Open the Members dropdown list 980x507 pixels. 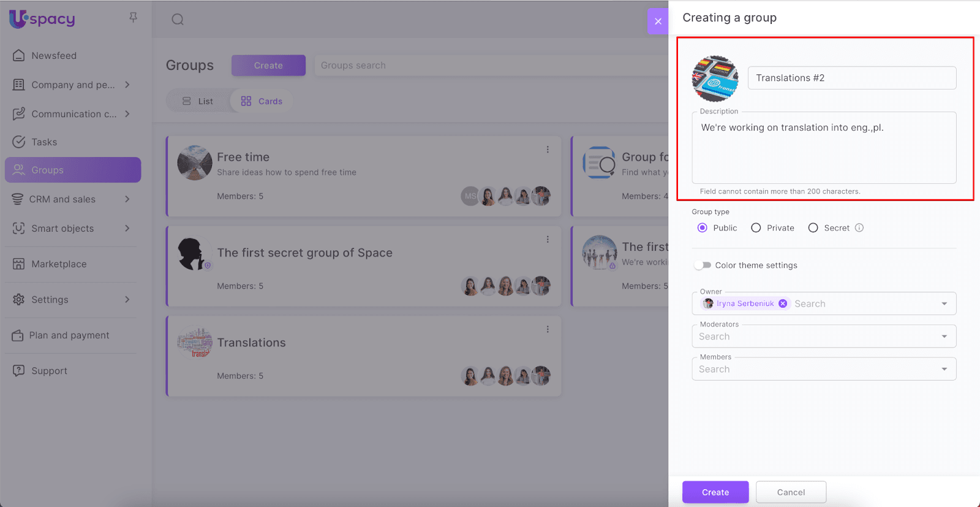pyautogui.click(x=944, y=369)
